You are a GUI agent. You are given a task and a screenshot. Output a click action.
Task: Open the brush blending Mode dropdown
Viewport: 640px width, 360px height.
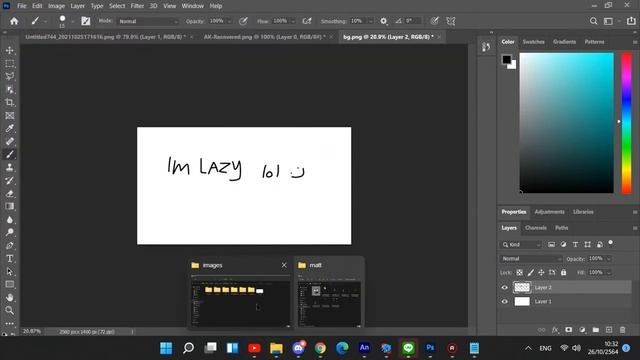tap(148, 21)
